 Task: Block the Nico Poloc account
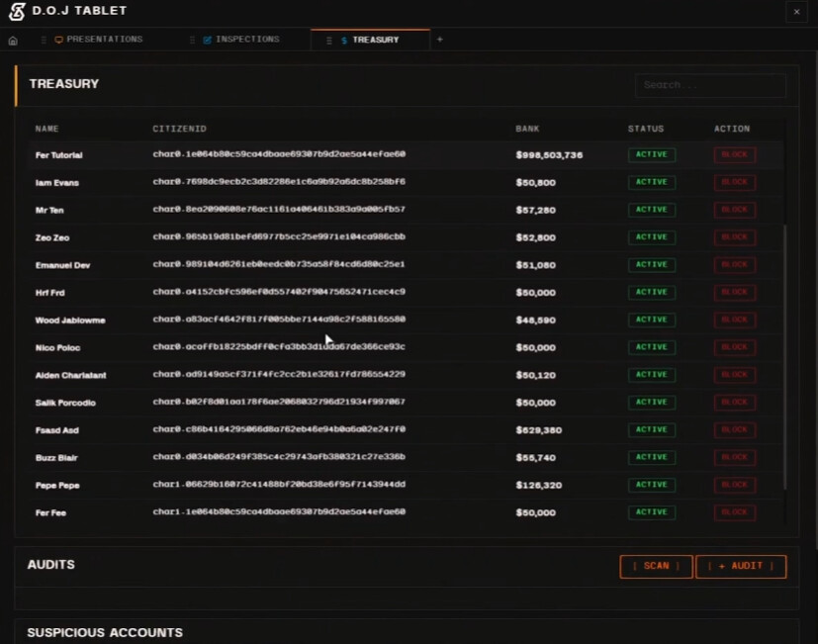tap(735, 347)
